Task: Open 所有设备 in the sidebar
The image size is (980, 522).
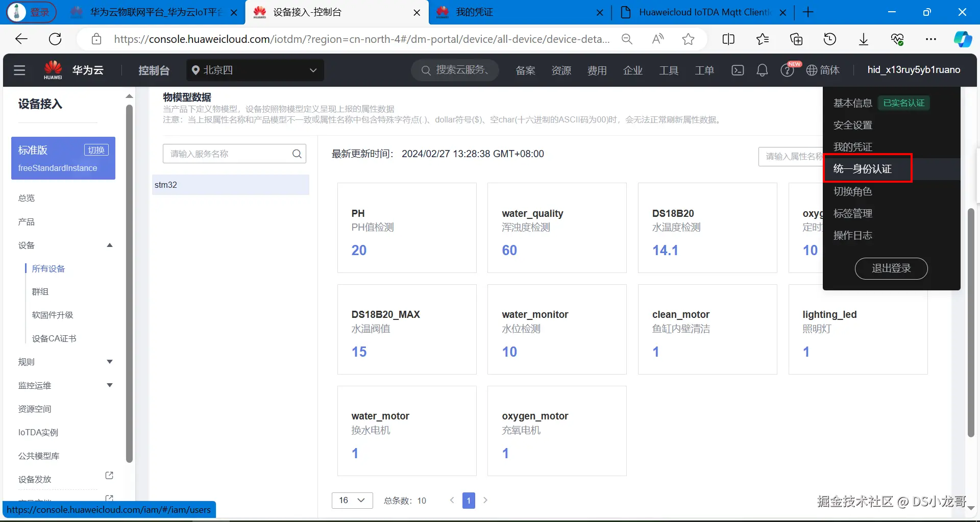Action: (x=48, y=268)
